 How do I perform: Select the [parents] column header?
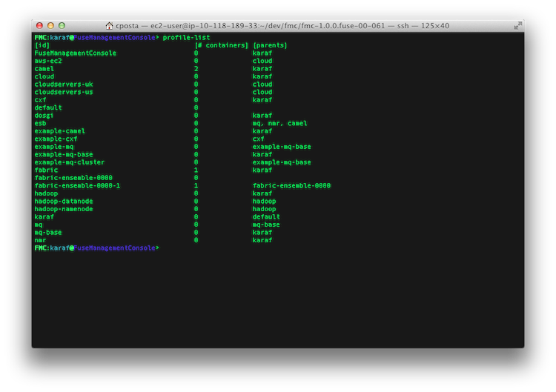pos(270,45)
